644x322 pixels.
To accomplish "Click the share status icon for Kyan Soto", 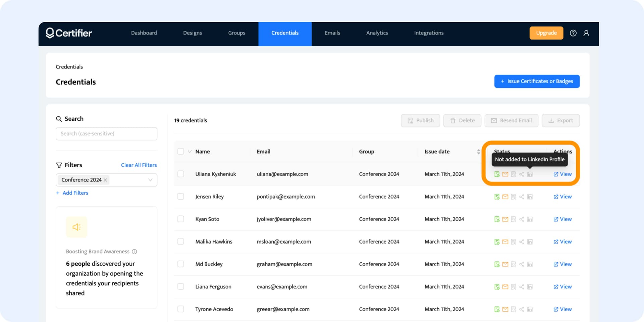I will [x=522, y=219].
